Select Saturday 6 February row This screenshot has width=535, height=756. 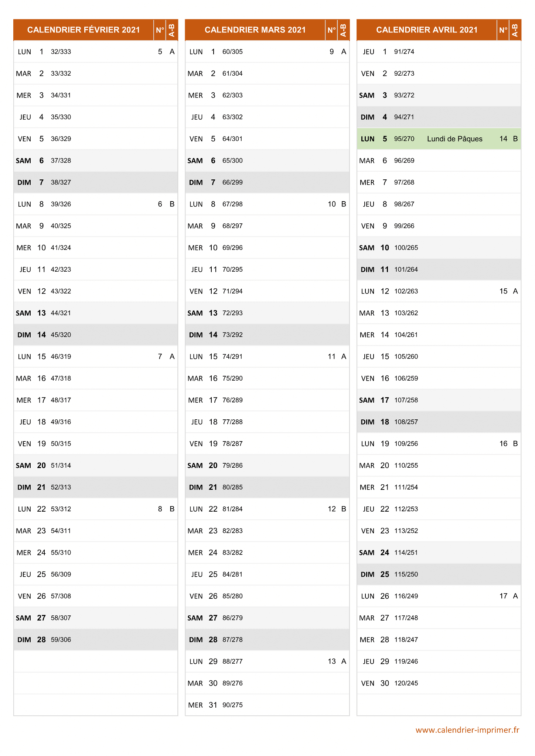[x=96, y=161]
